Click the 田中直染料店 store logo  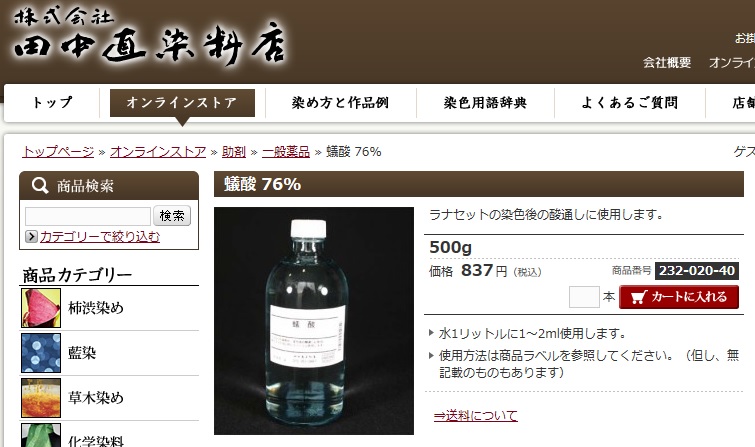[x=151, y=36]
